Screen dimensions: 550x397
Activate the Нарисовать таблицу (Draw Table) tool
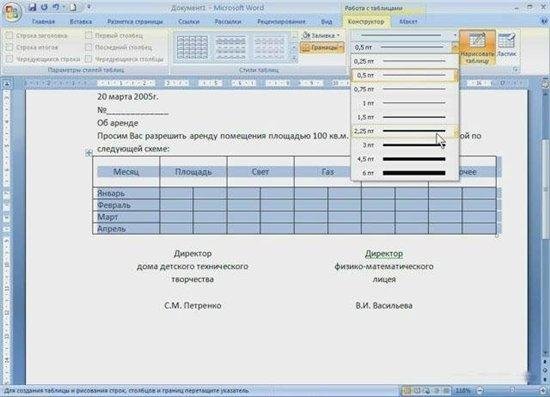(x=477, y=47)
